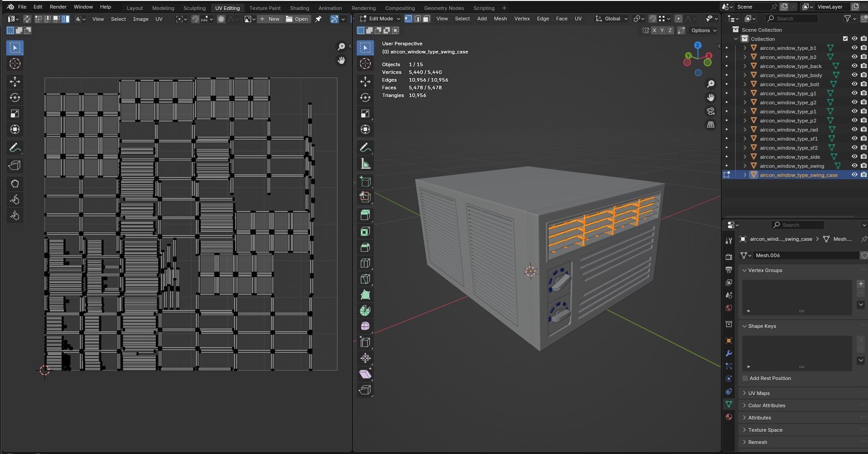Select the Move tool in UV editor toolbar

(15, 82)
